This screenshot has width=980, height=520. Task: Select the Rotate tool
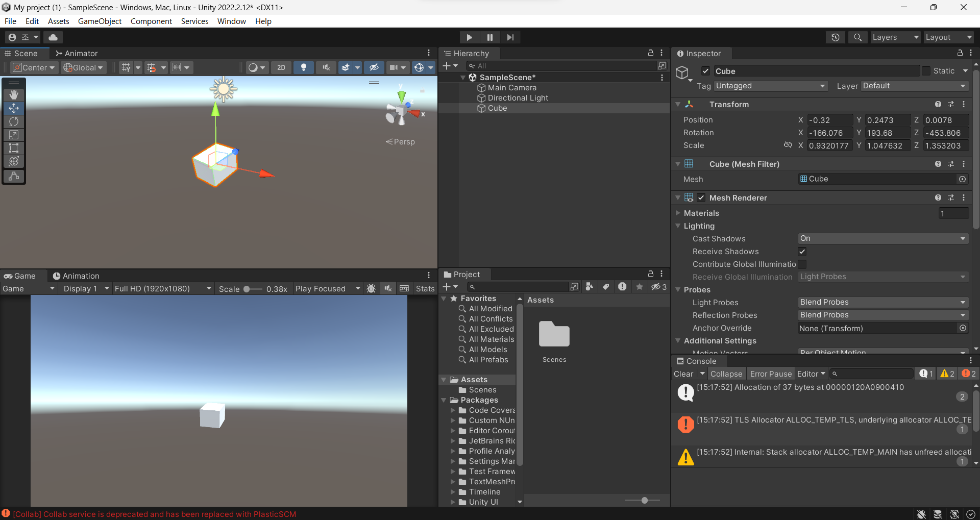click(x=14, y=121)
